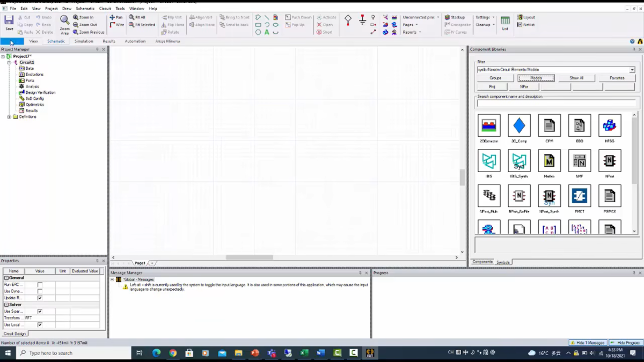Open the library Filter combo box dropdown
Screen dimensions: 644x362
(x=632, y=70)
